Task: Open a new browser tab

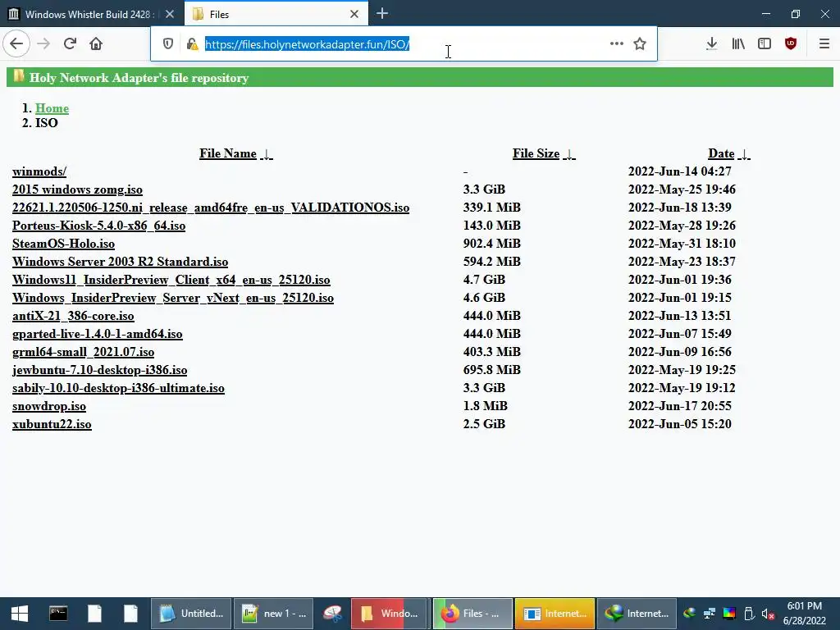Action: tap(382, 13)
